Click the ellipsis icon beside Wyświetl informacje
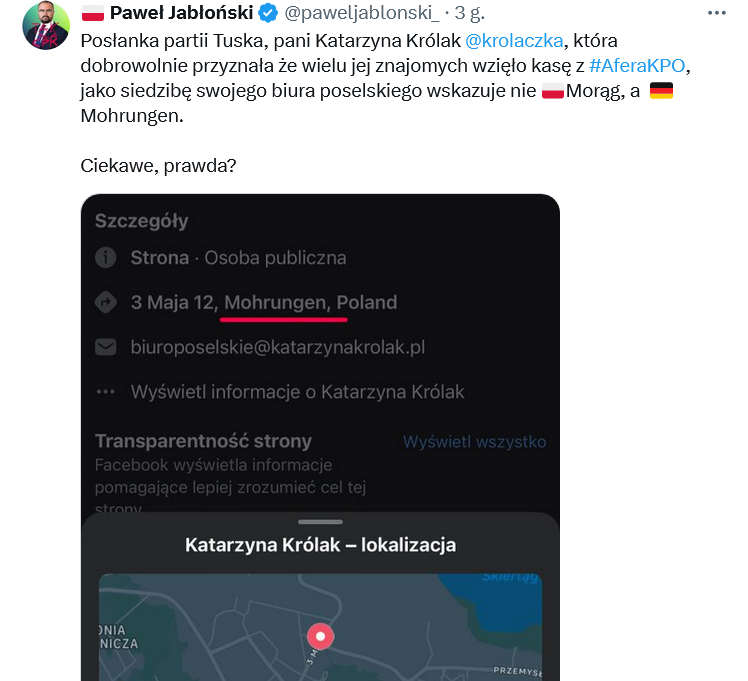Viewport: 748px width, 681px height. click(105, 392)
